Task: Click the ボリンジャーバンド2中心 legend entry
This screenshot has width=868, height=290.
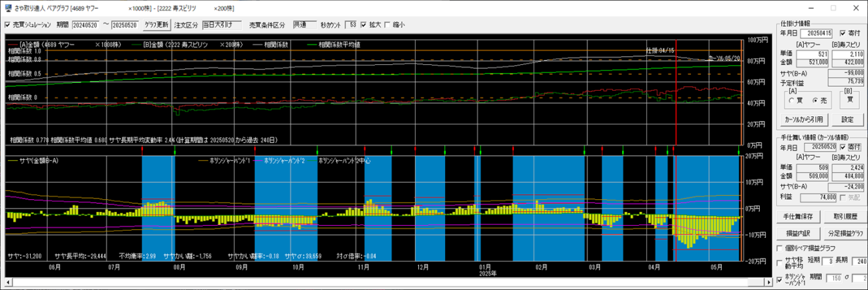Action: point(338,161)
